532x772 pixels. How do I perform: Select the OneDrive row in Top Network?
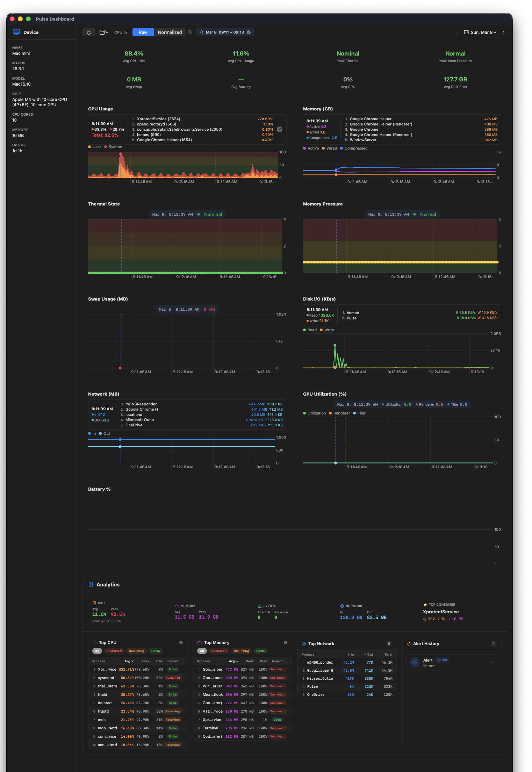pyautogui.click(x=347, y=694)
